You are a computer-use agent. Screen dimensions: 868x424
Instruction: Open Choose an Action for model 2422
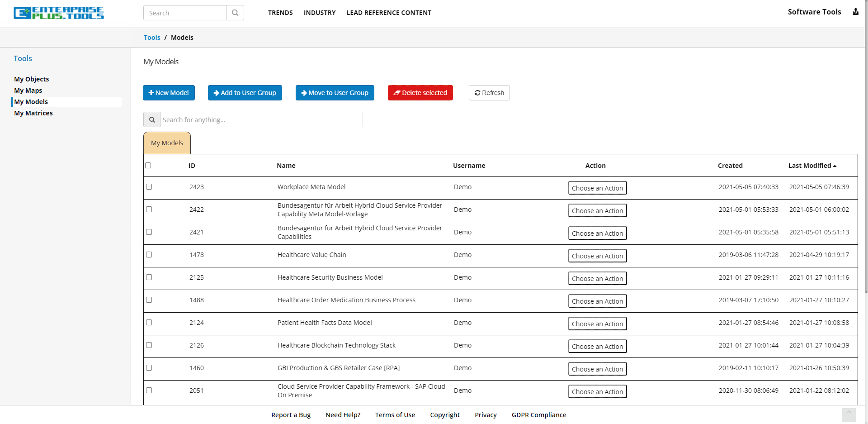[x=597, y=210]
